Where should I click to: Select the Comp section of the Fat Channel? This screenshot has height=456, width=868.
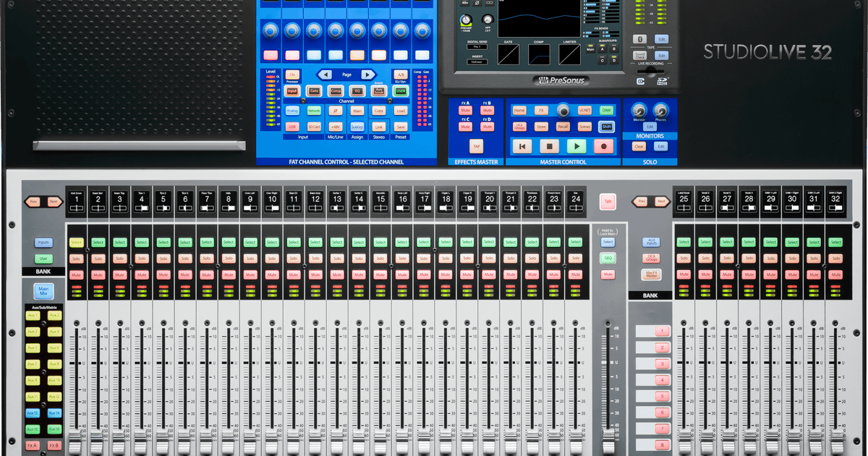336,90
